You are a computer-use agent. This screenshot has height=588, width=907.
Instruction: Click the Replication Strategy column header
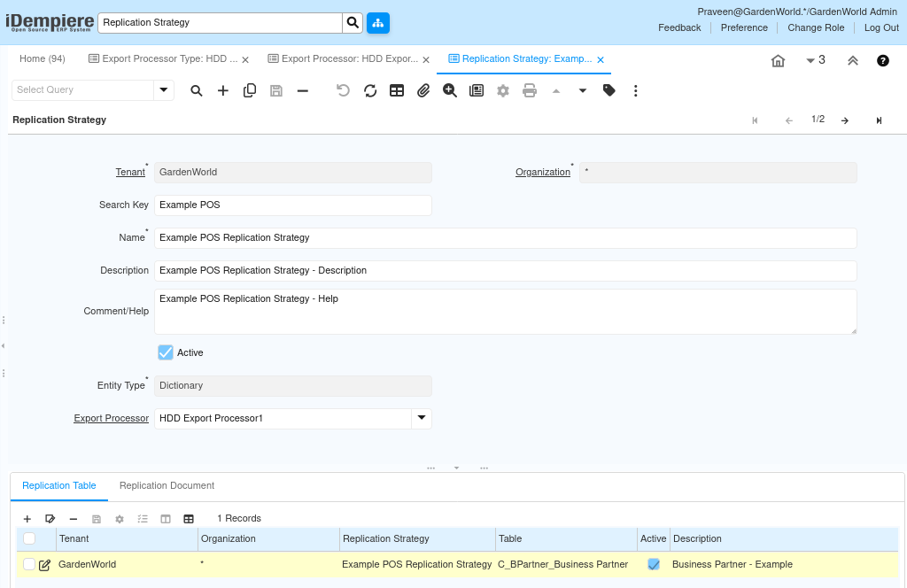pyautogui.click(x=417, y=539)
